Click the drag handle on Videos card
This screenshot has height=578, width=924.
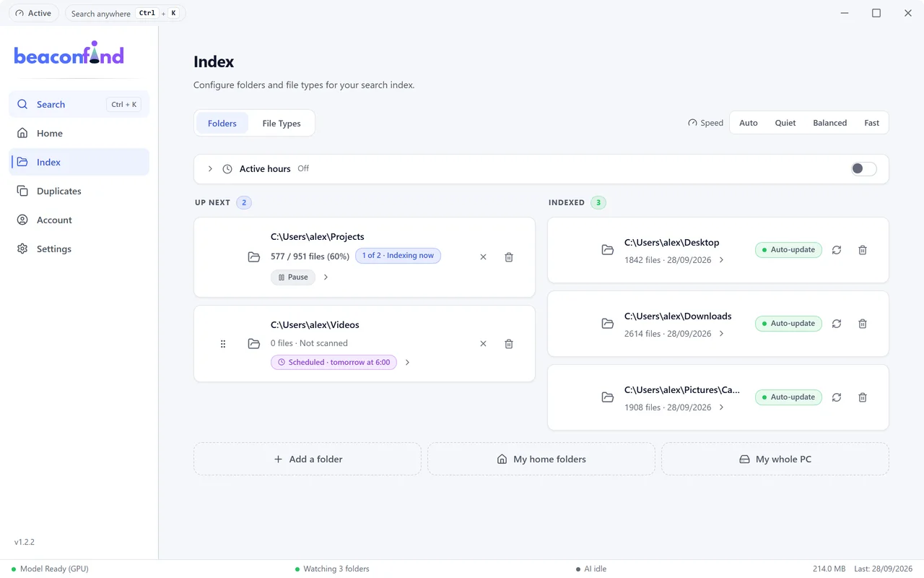click(x=223, y=344)
